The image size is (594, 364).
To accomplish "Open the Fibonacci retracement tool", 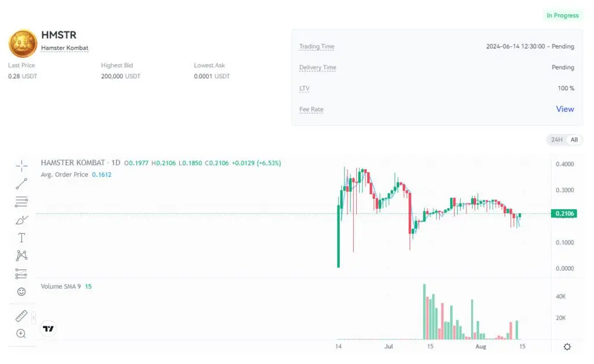I will point(21,202).
